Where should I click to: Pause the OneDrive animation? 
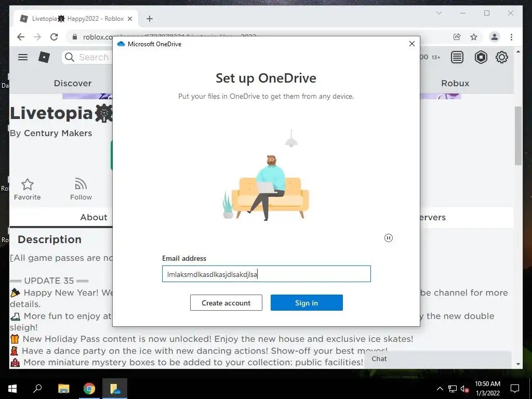click(389, 238)
